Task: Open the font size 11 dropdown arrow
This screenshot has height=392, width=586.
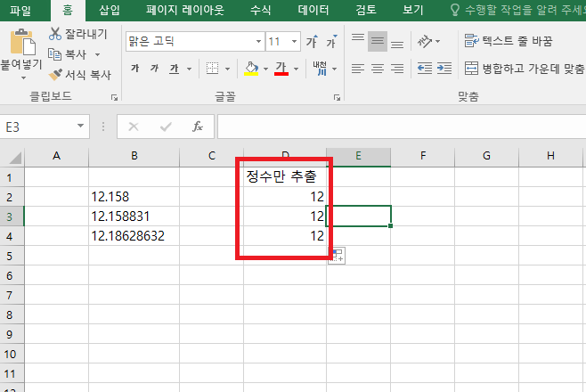Action: pyautogui.click(x=295, y=41)
